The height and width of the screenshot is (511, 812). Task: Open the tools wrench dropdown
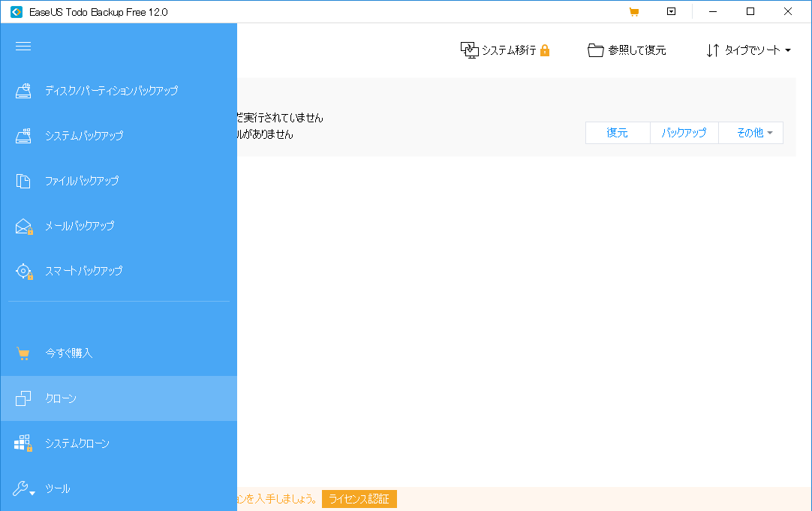[x=23, y=489]
